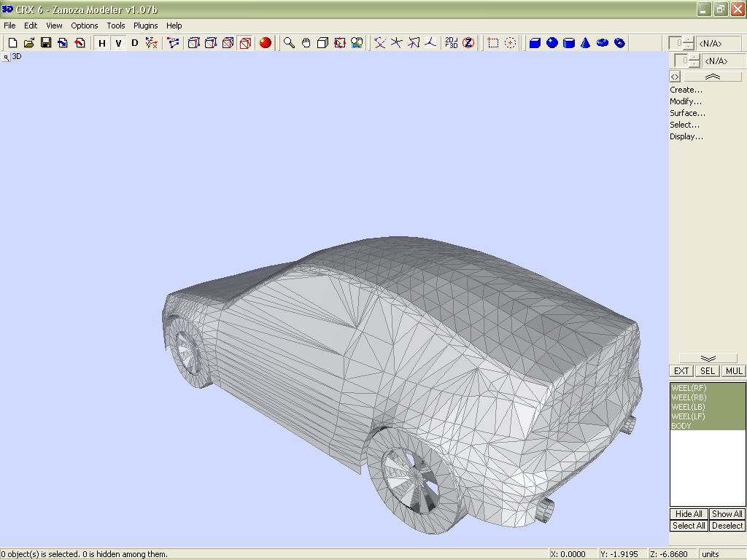Viewport: 747px width, 560px height.
Task: Click the Save file toolbar icon
Action: 46,43
